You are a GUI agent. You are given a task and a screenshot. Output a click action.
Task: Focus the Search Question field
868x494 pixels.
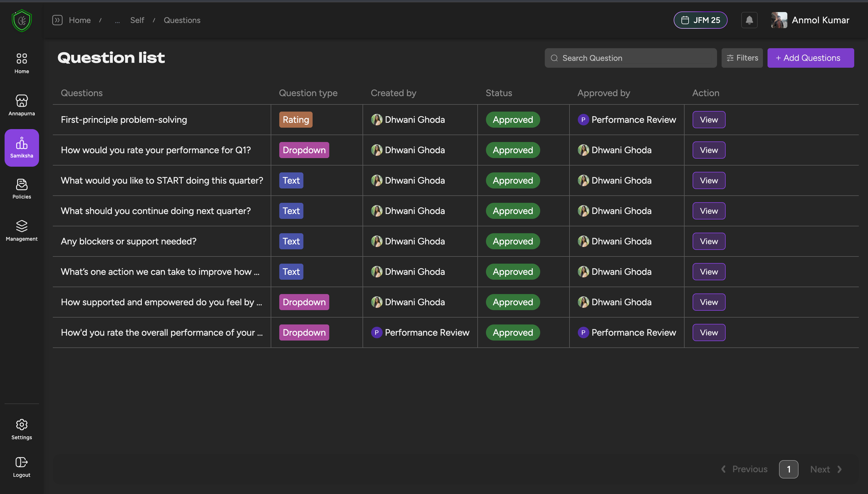(635, 58)
